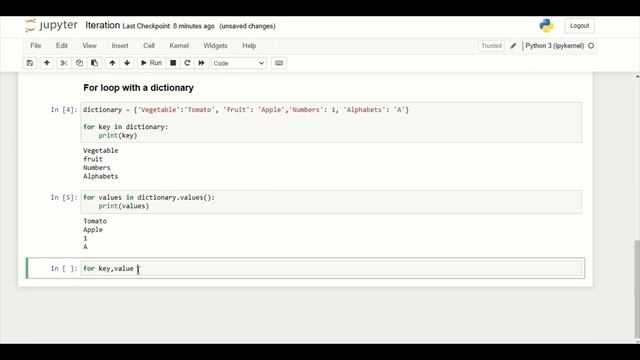Copy selected cells
This screenshot has height=360, width=640.
(79, 63)
